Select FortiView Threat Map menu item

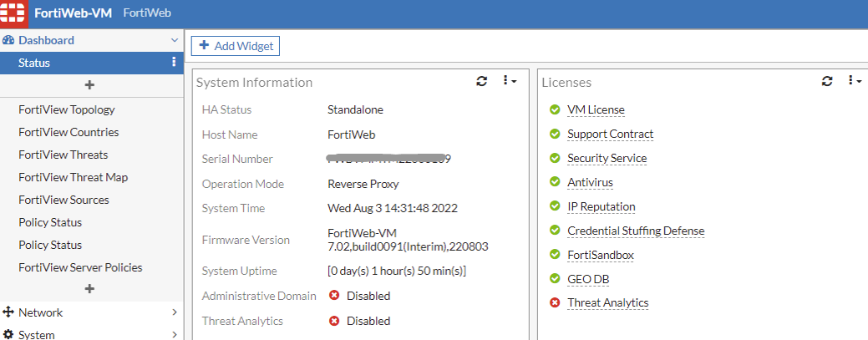tap(73, 177)
